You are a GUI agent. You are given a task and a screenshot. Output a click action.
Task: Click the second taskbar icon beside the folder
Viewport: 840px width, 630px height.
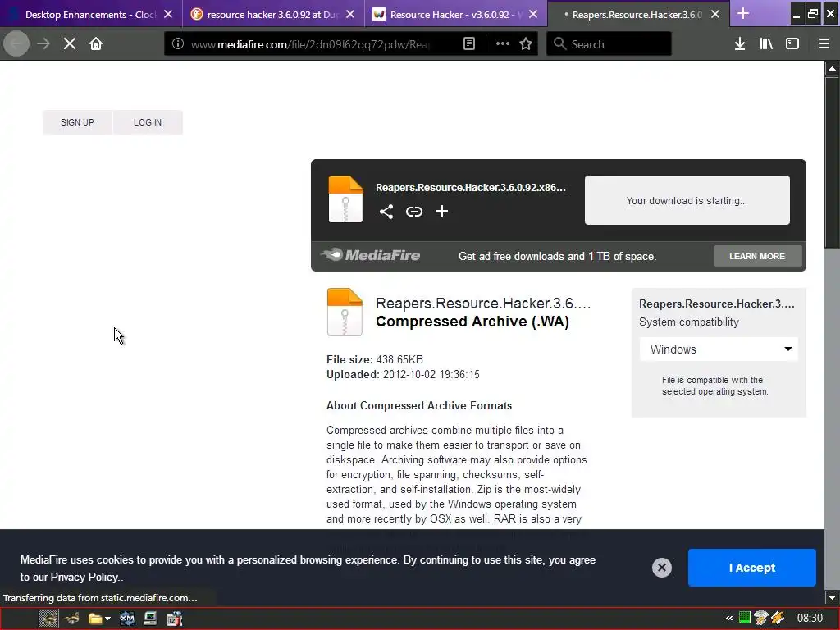pyautogui.click(x=72, y=619)
